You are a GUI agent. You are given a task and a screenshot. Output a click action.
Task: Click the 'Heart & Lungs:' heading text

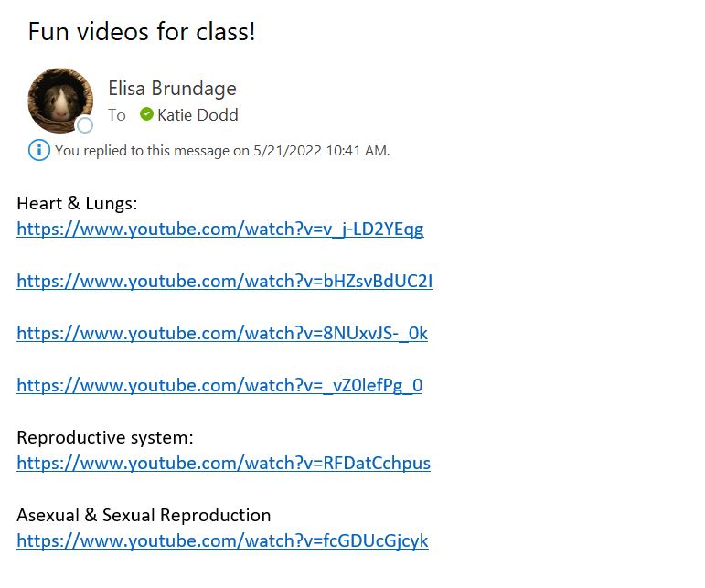click(77, 203)
